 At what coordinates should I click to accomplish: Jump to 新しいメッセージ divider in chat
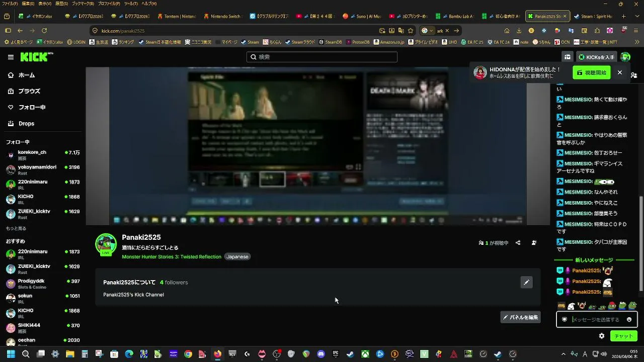[x=594, y=260]
